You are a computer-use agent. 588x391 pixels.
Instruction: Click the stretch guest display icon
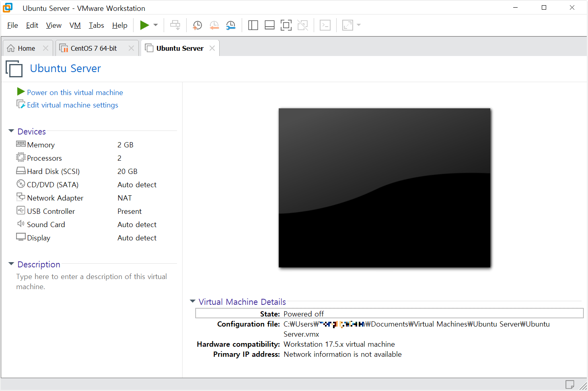click(x=347, y=25)
